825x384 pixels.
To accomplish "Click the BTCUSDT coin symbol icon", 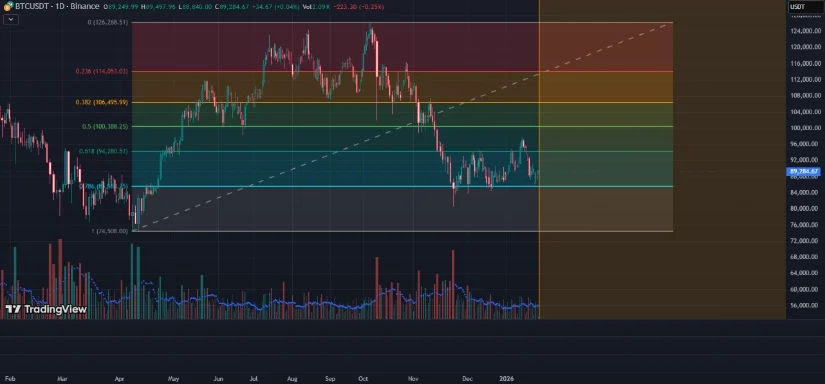I will (x=8, y=6).
